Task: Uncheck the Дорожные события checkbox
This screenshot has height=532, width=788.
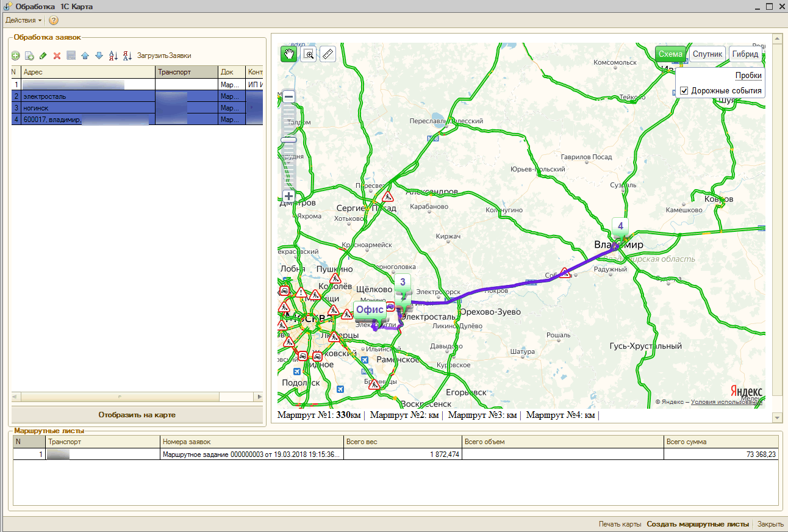Action: pos(684,91)
